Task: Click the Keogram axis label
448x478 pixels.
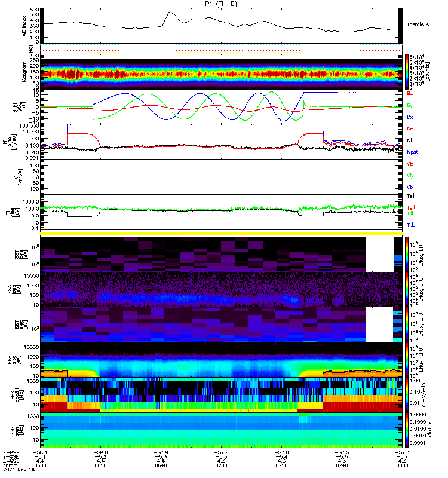Action: [24, 72]
